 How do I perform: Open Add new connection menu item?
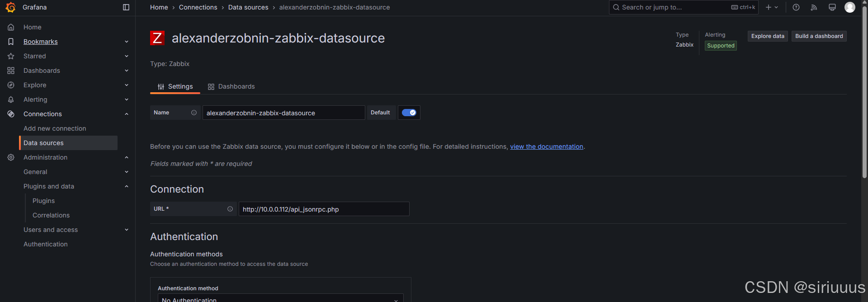pos(55,128)
